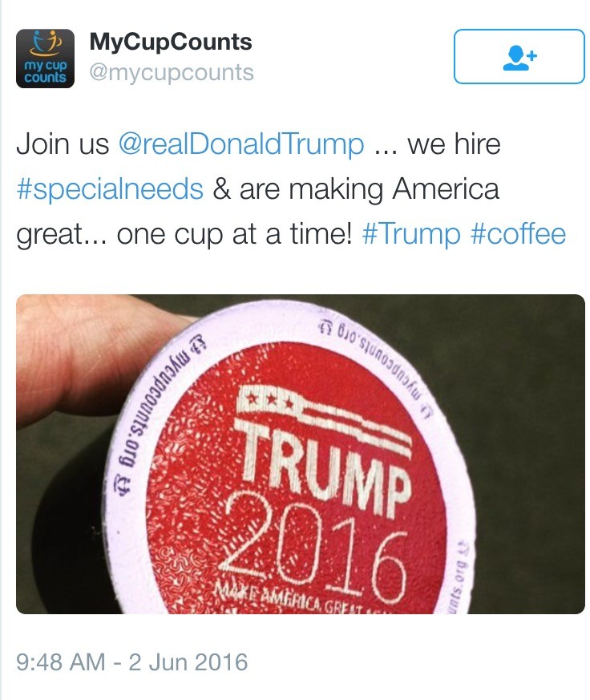Select the tweet text starting "Join us"
This screenshot has height=700, width=590.
[x=291, y=189]
